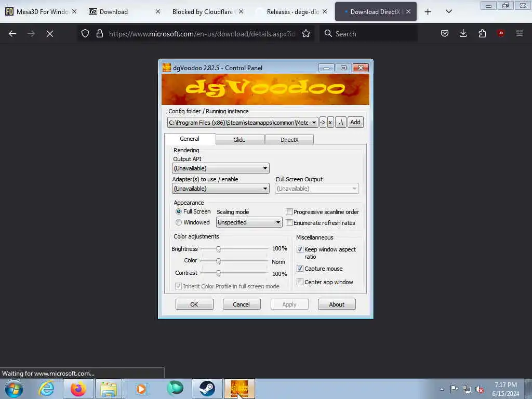Close the Mesa3D For Windows tab

[x=74, y=11]
